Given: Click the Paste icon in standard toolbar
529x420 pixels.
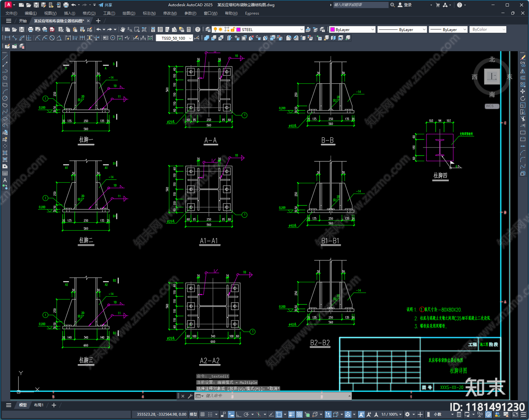Looking at the screenshot, I should click(75, 29).
